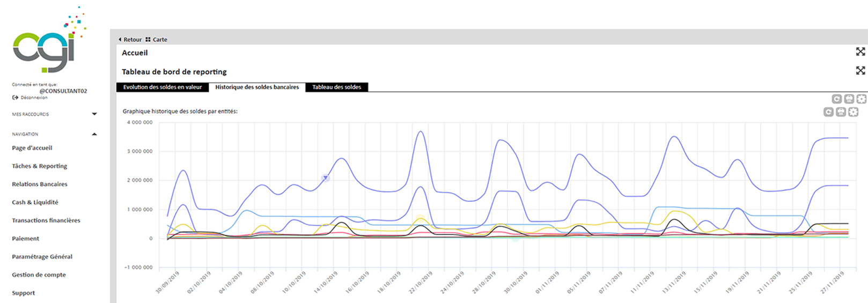
Task: Click the 2 000 000 y-axis label
Action: [x=139, y=180]
